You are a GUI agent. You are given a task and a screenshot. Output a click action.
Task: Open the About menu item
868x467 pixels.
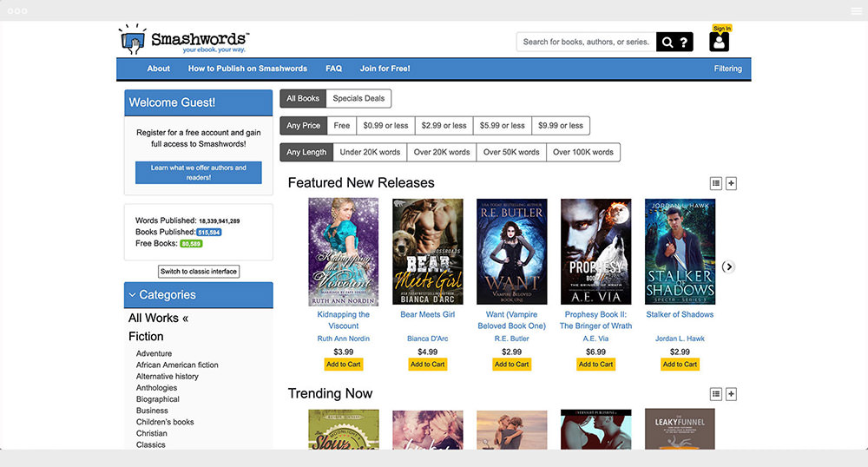click(158, 69)
